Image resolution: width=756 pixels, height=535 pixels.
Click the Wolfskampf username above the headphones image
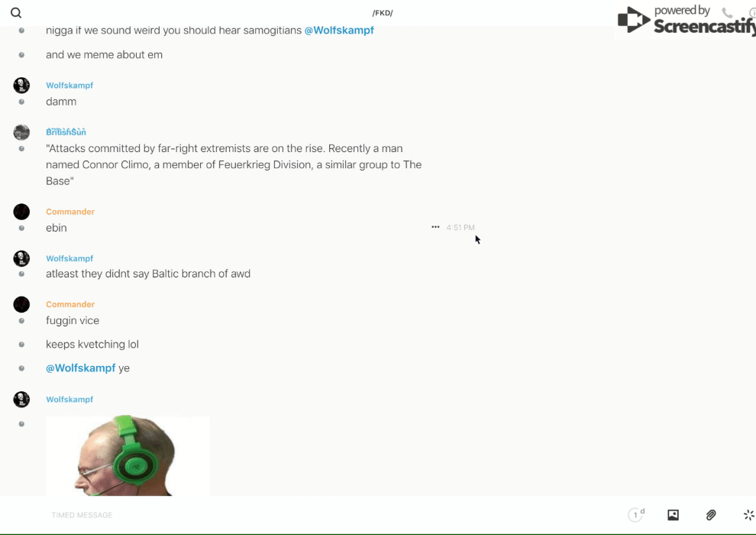click(x=69, y=400)
